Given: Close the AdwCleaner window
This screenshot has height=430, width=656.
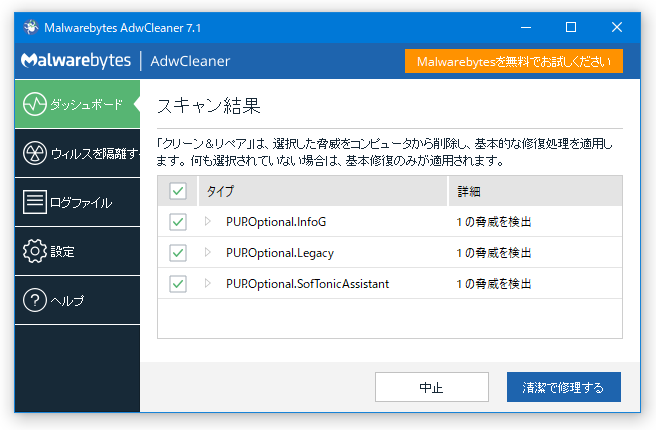Looking at the screenshot, I should coord(617,28).
